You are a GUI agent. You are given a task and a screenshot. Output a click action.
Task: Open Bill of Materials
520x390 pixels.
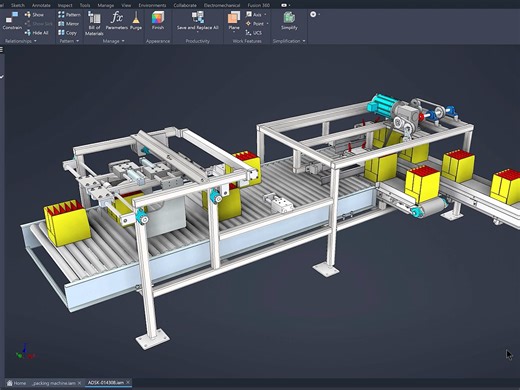(94, 23)
